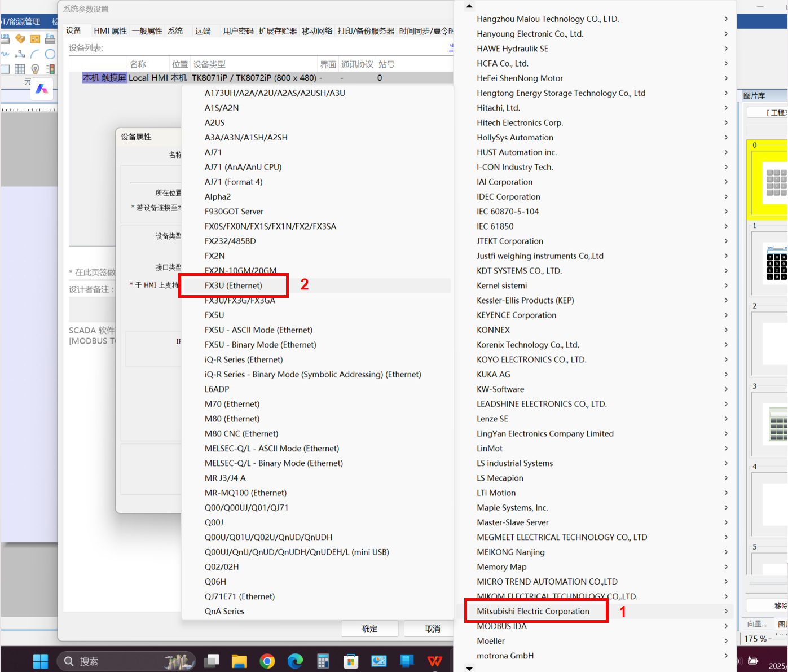Expand Hitachi, Ltd. submenu arrow
The width and height of the screenshot is (788, 672).
[x=726, y=108]
